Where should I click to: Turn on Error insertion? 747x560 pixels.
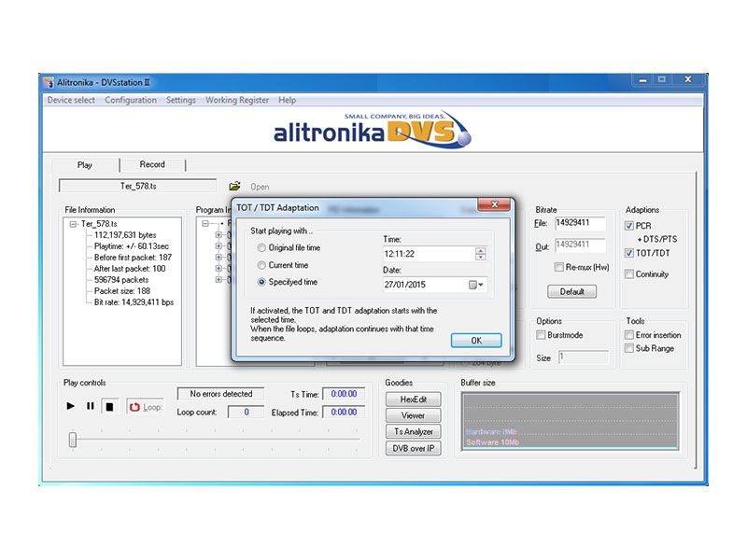(629, 335)
